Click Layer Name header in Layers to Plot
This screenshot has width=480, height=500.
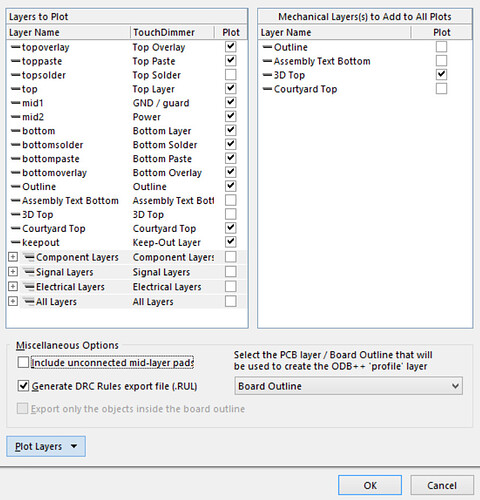68,32
